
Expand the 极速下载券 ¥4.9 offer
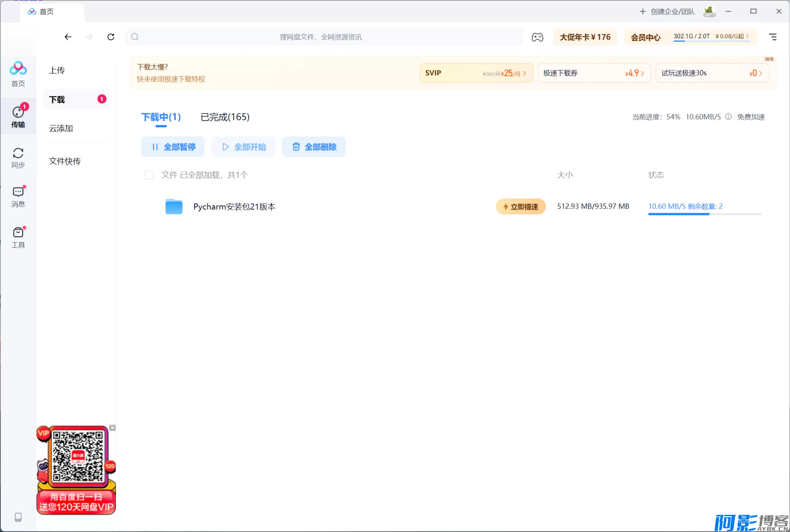point(594,73)
